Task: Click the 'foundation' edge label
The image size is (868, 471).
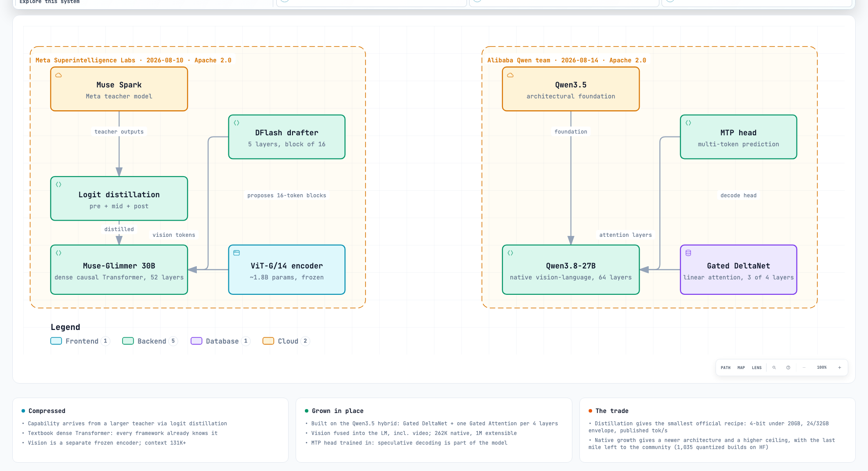Action: coord(571,132)
